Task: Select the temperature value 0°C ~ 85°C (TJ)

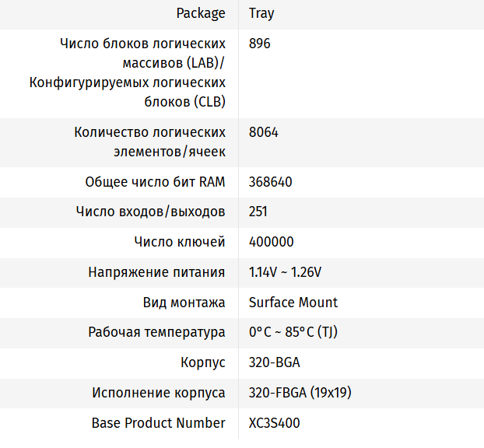Action: point(293,332)
